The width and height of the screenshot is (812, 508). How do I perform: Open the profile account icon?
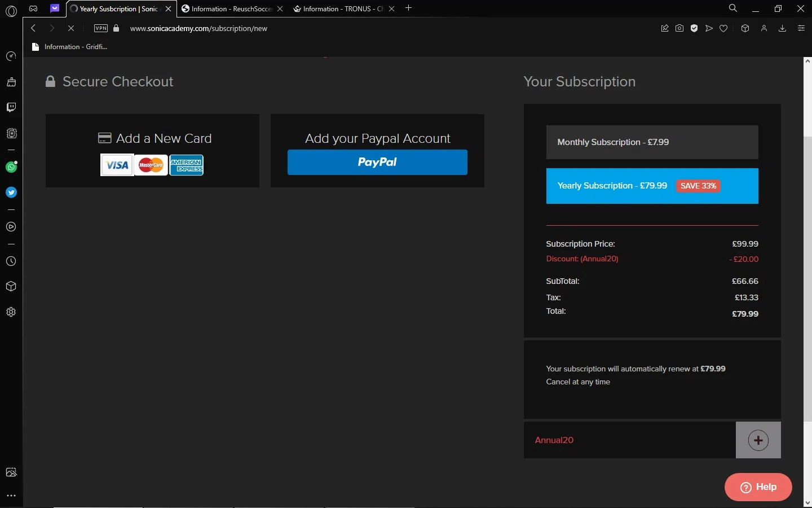764,28
